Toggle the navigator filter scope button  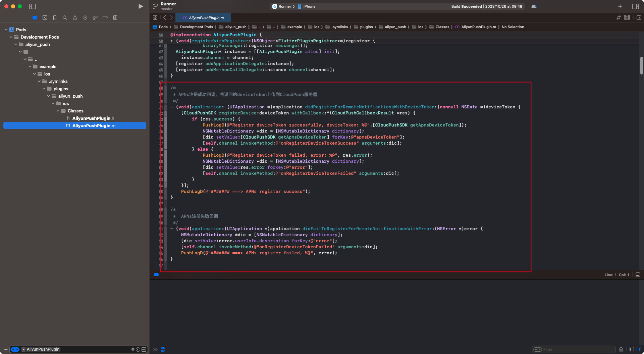pyautogui.click(x=15, y=349)
